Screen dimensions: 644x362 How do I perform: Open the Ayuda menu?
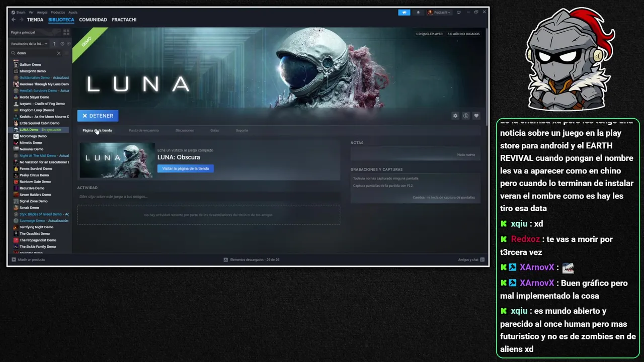[x=73, y=12]
